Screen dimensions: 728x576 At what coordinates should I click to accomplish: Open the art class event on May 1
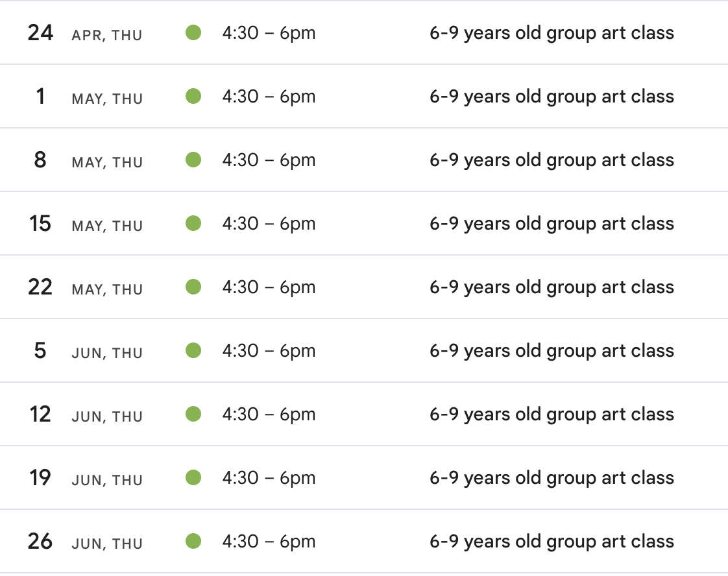click(552, 96)
